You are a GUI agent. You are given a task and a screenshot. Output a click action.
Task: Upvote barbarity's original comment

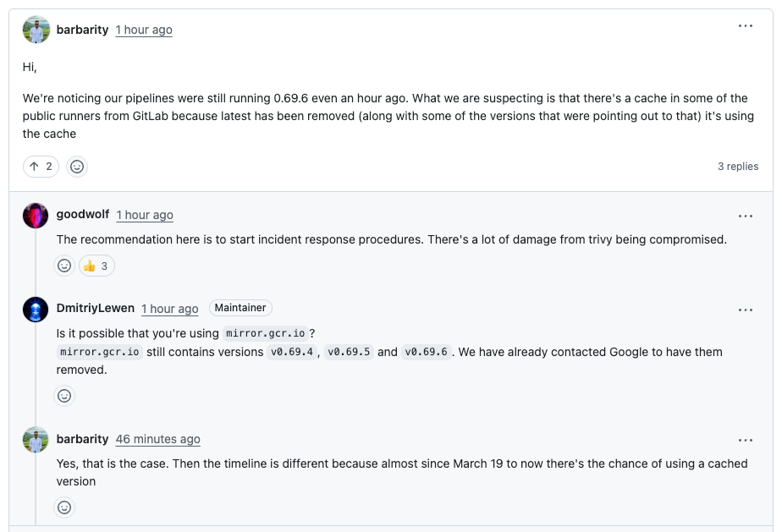(40, 167)
